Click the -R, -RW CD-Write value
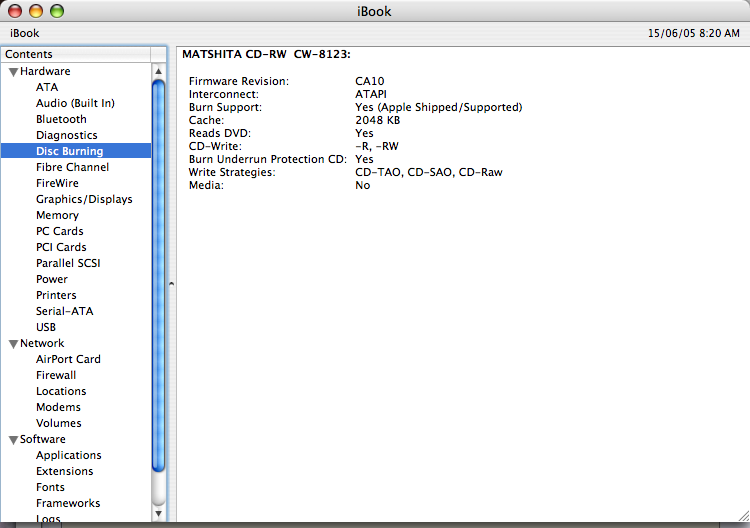Viewport: 750px width, 528px height. click(376, 146)
